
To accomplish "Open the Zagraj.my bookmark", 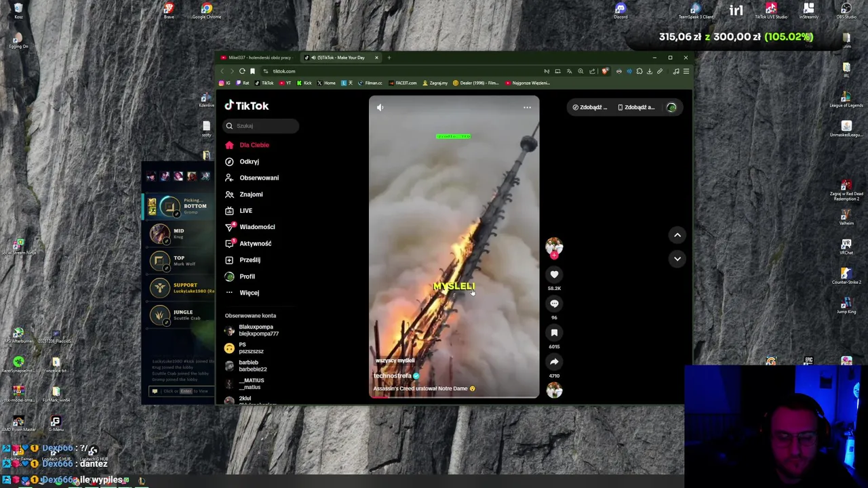I will tap(435, 83).
